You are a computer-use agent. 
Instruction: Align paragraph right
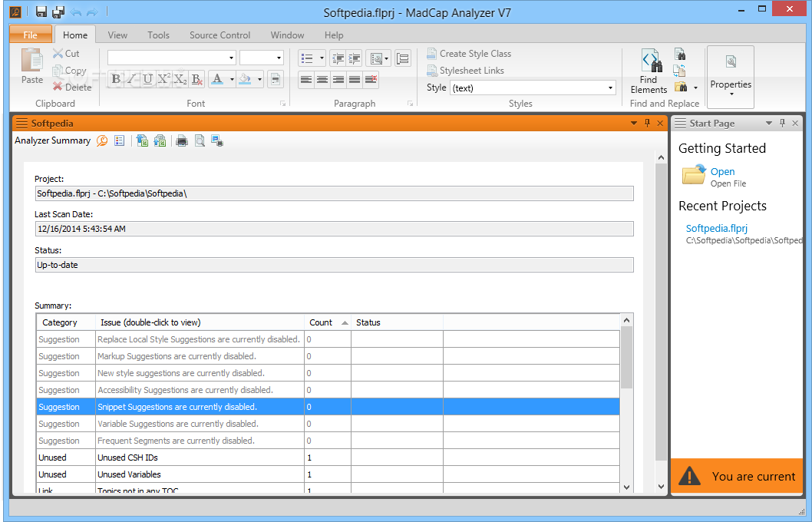point(338,79)
